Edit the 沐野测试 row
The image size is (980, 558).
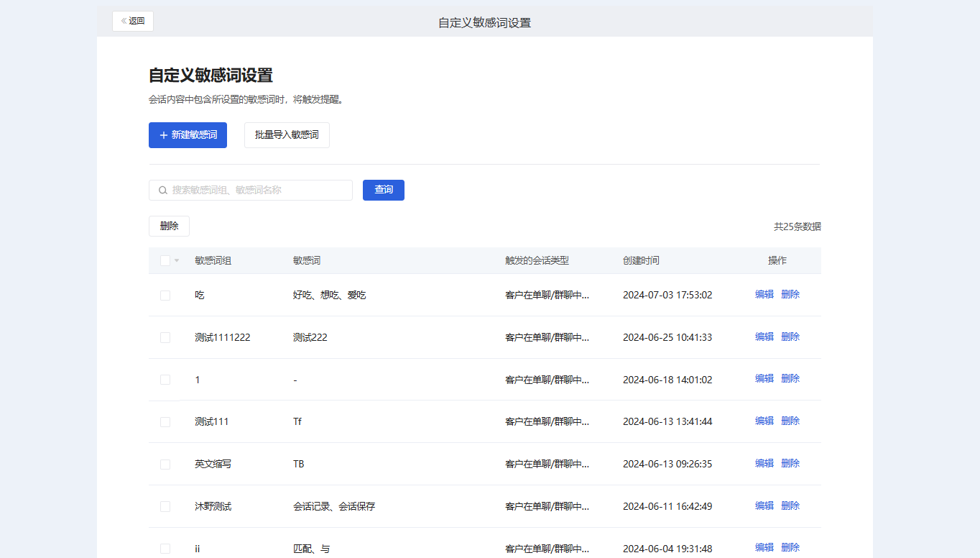tap(764, 506)
